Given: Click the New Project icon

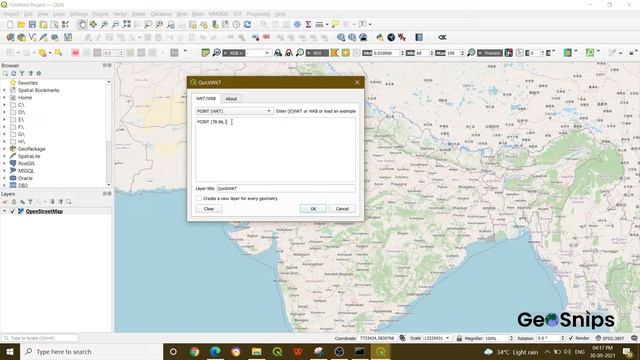Looking at the screenshot, I should click(10, 24).
